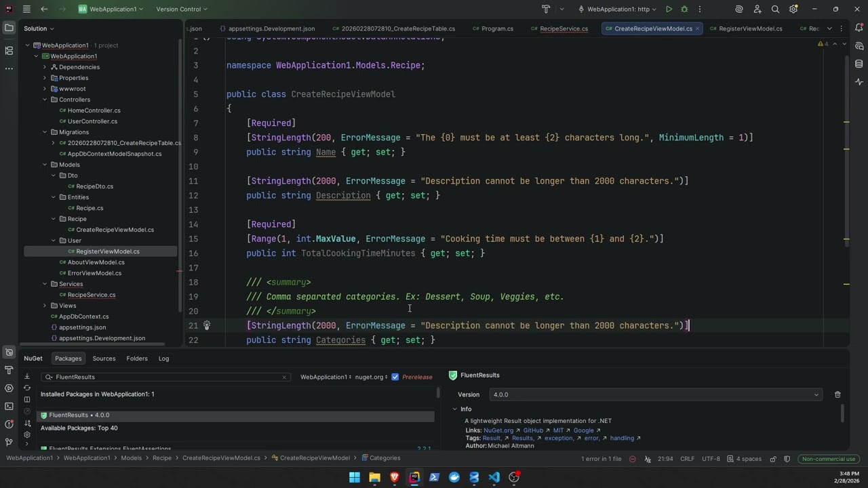Open Windows Start menu

click(x=355, y=477)
